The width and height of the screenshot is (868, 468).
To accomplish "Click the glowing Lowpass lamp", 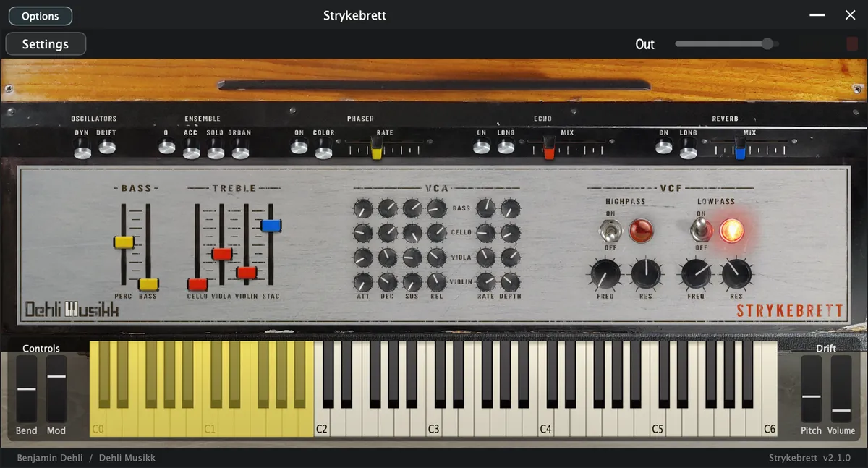I will [x=731, y=231].
